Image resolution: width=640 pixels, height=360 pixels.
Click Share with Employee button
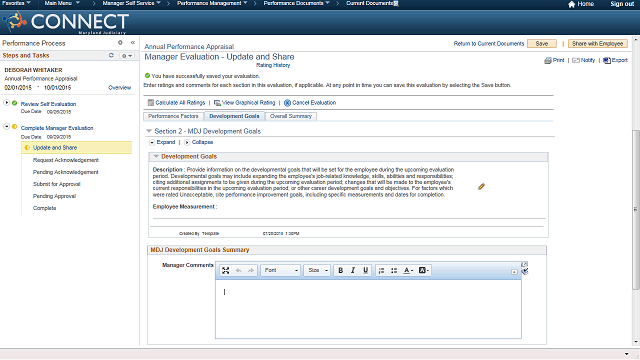597,44
